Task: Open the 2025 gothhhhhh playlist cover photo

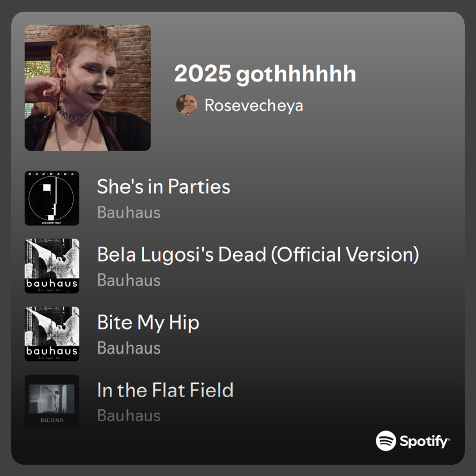Action: tap(87, 88)
